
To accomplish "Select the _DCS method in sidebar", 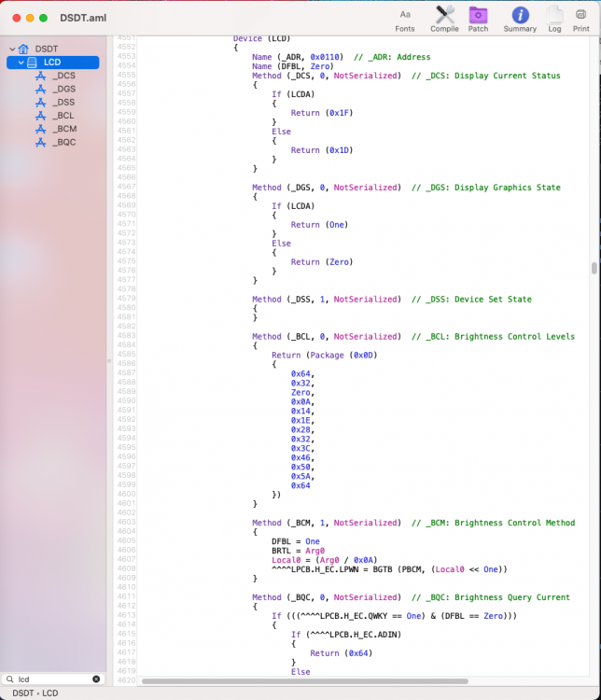I will point(63,76).
